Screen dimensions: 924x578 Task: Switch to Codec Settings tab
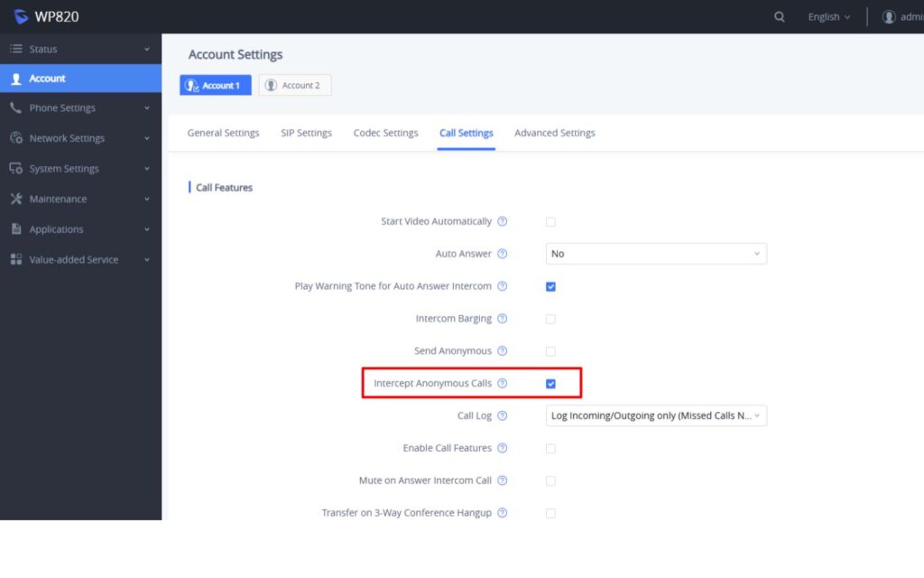coord(386,134)
